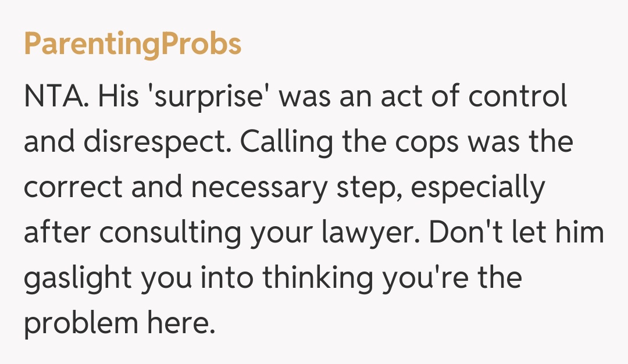Click the word 'control' in the comment

point(518,97)
